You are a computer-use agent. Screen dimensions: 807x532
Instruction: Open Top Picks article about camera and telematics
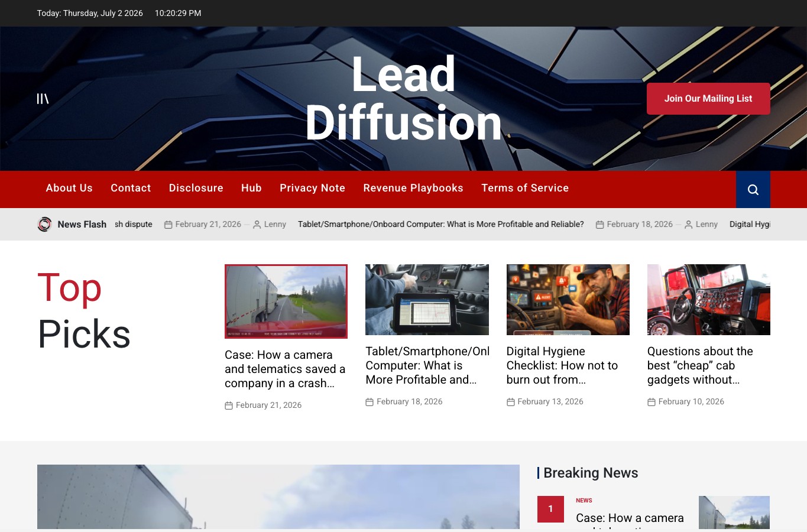[285, 369]
